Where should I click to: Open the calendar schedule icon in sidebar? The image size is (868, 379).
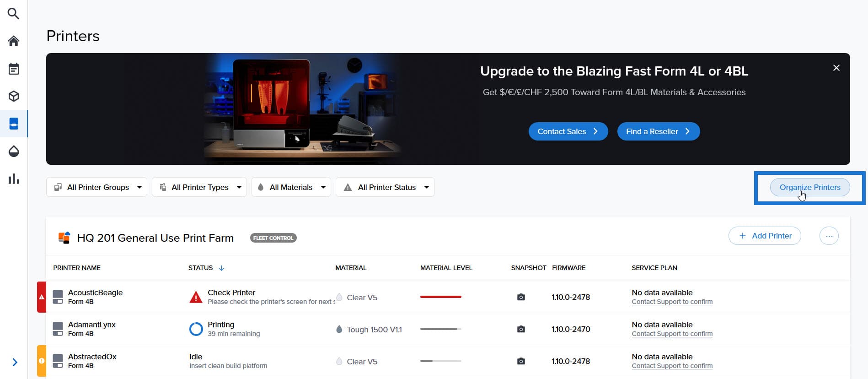[14, 69]
